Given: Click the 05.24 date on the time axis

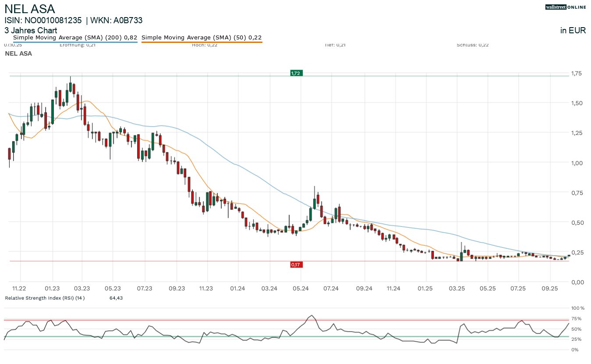Looking at the screenshot, I should click(300, 288).
